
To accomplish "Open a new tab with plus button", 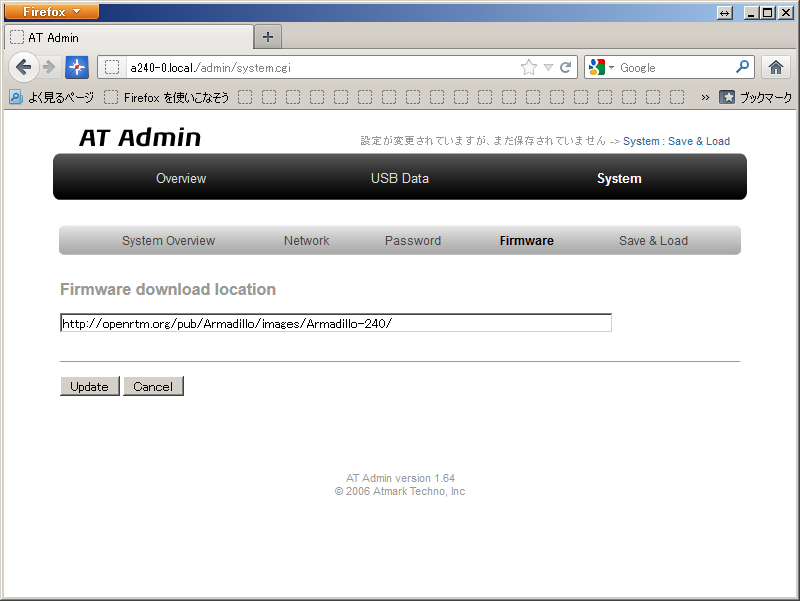I will pyautogui.click(x=268, y=37).
